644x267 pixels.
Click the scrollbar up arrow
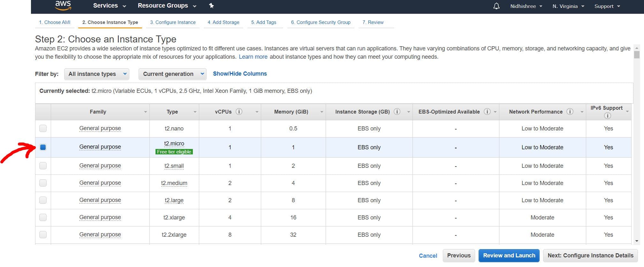(637, 48)
